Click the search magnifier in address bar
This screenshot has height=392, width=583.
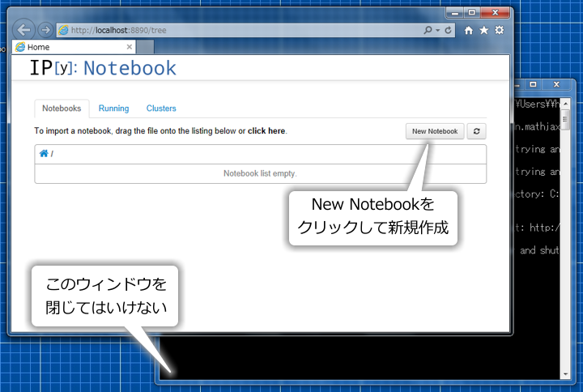[x=428, y=30]
